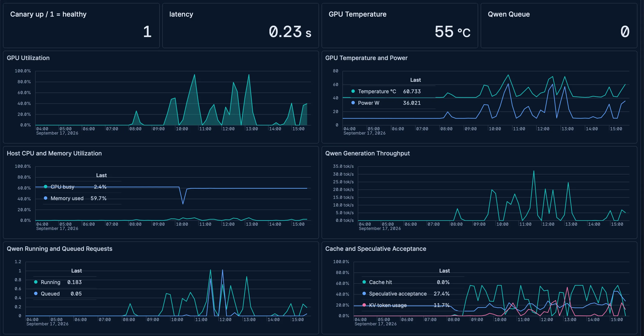Click the Memory used value 59.7%
The height and width of the screenshot is (336, 644).
tap(99, 198)
